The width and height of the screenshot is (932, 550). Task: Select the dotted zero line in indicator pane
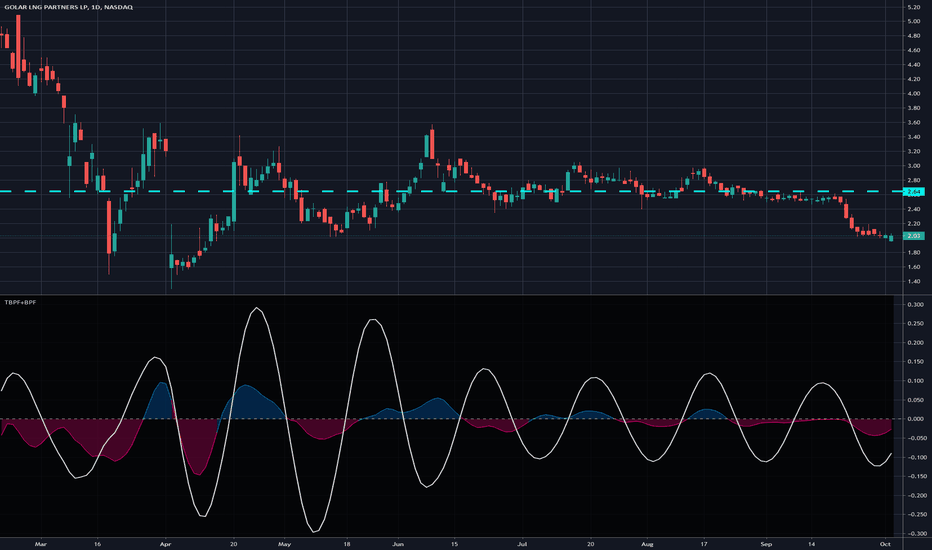click(x=446, y=419)
